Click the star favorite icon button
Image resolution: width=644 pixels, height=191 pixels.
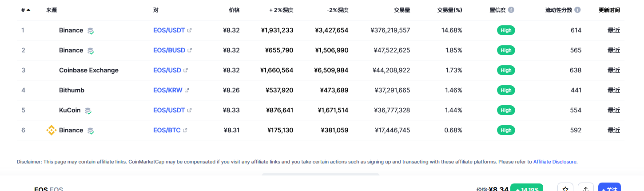tap(565, 189)
